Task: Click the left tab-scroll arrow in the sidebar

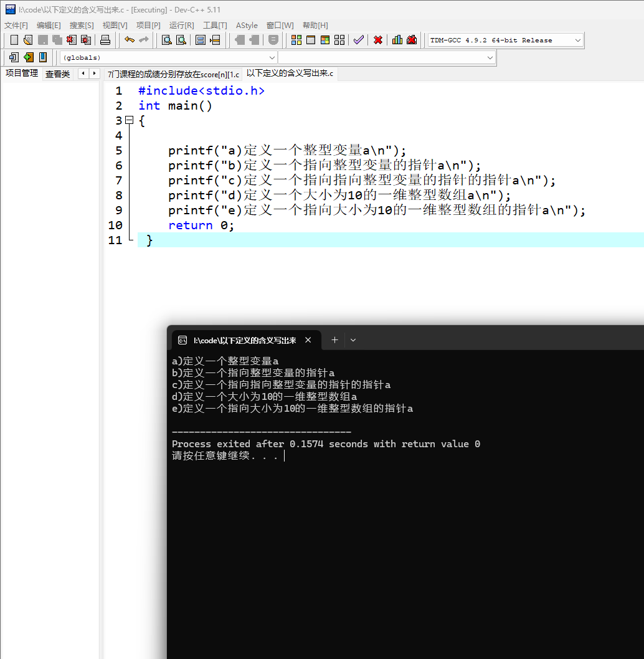Action: pos(83,73)
